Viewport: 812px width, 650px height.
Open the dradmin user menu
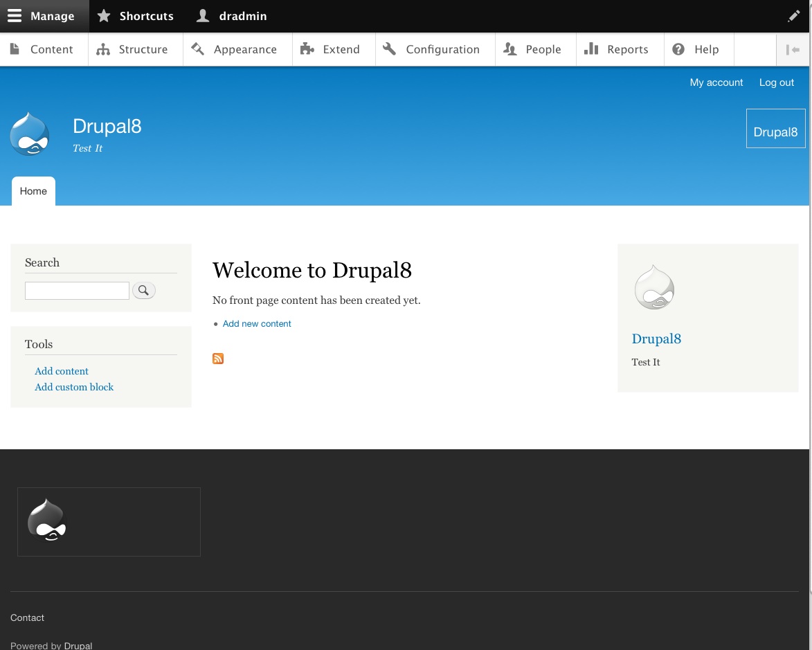click(x=232, y=16)
